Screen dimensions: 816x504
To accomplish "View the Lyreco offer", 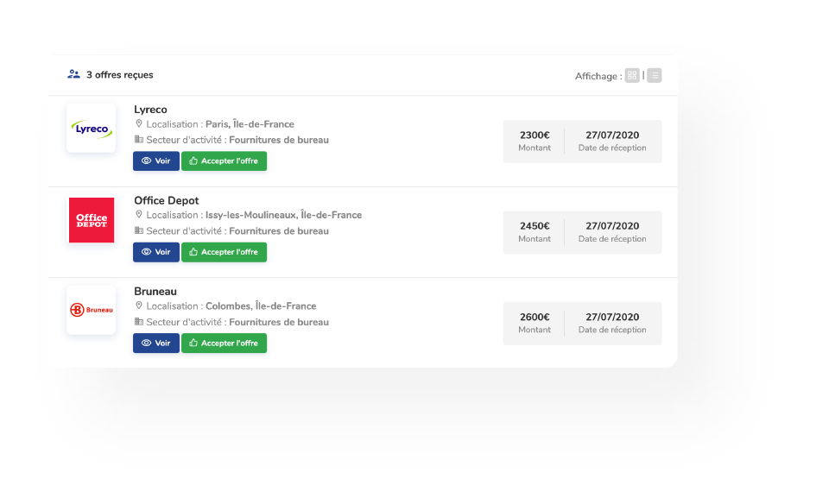I will click(156, 161).
